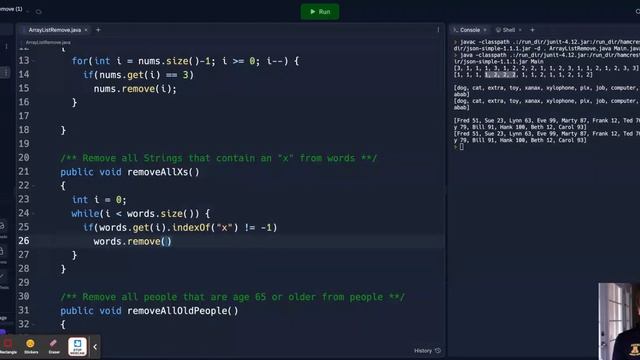Select the Rectangle annotation tool
The width and height of the screenshot is (640, 360).
8,347
